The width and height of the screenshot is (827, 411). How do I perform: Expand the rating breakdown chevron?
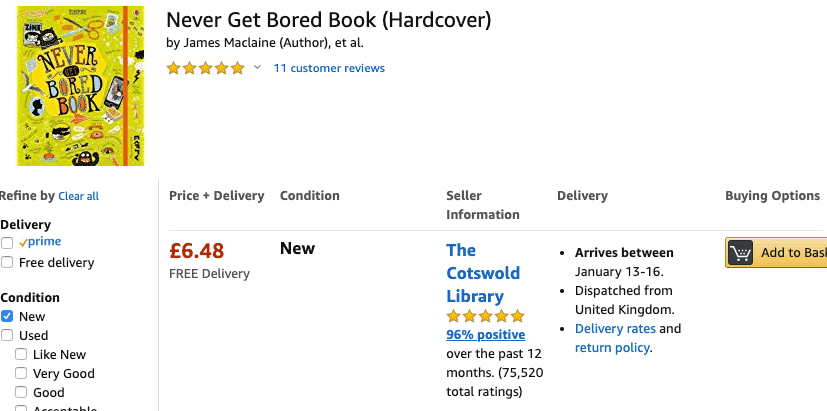point(257,67)
